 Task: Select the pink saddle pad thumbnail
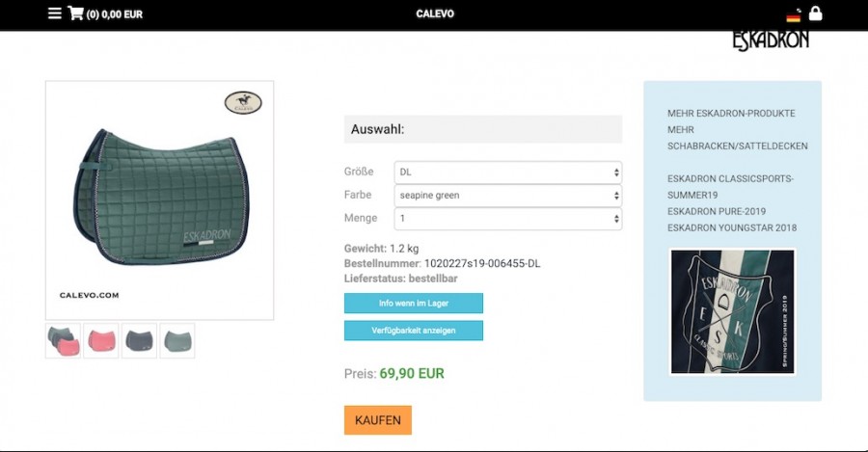coord(100,341)
